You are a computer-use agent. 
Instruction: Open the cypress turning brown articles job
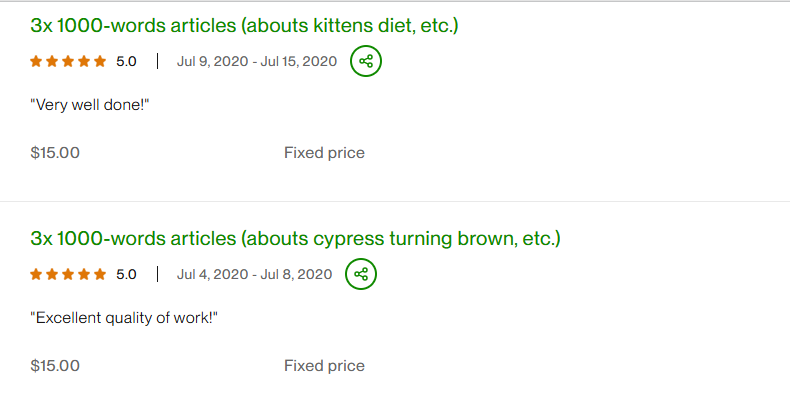click(295, 239)
